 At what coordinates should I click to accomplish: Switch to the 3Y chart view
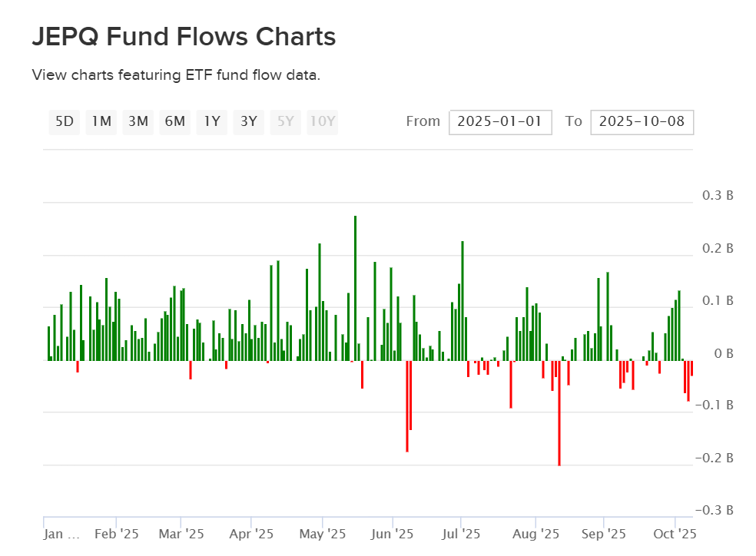tap(248, 121)
